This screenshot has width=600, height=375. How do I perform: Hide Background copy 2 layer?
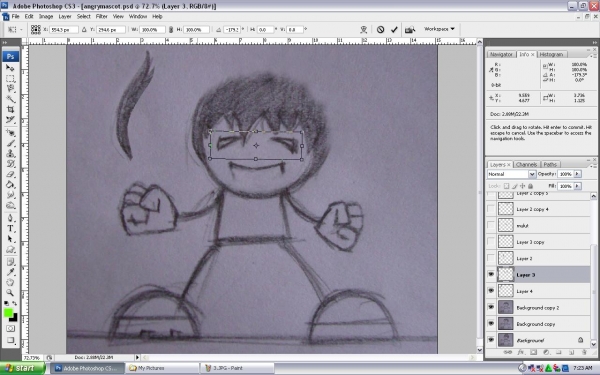(x=491, y=307)
